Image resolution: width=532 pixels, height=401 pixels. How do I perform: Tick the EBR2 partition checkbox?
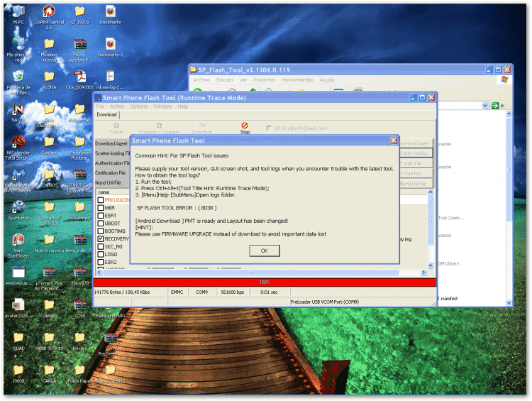click(101, 262)
